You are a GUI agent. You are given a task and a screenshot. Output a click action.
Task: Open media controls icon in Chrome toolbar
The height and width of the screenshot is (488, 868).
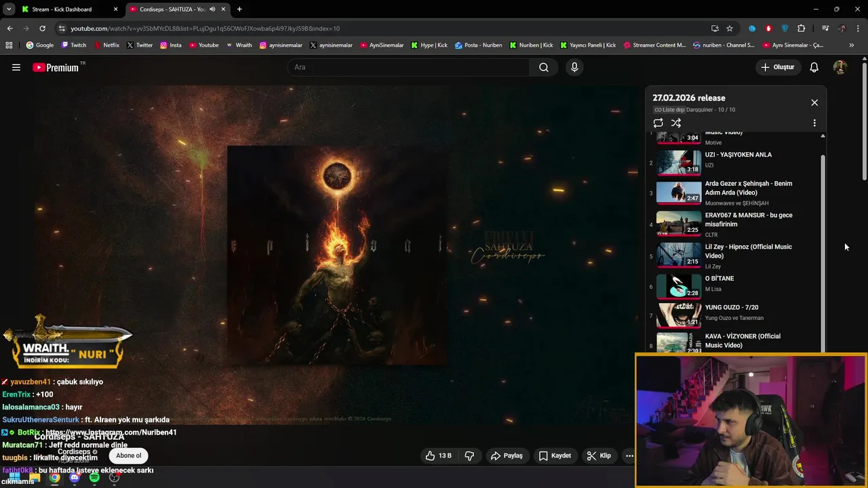point(825,28)
